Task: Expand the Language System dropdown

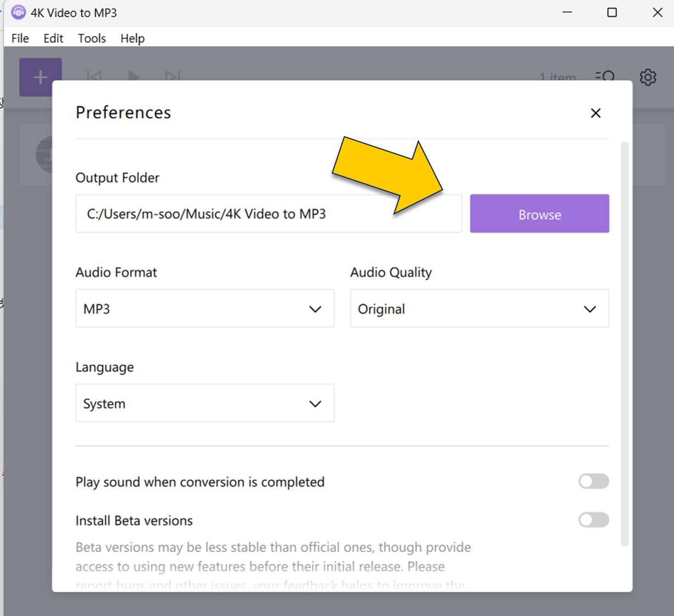Action: pos(205,403)
